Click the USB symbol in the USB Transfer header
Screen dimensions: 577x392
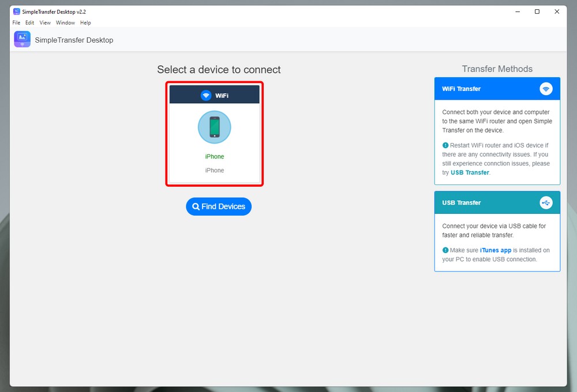[x=546, y=203]
